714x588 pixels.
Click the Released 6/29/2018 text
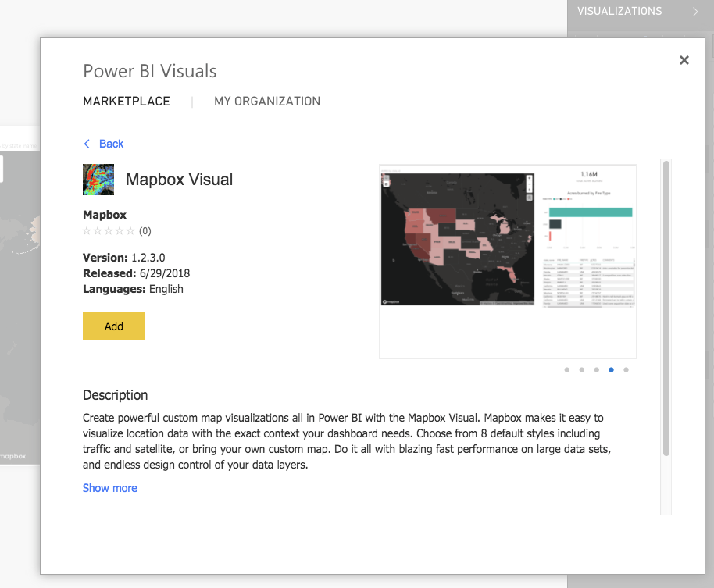(136, 273)
